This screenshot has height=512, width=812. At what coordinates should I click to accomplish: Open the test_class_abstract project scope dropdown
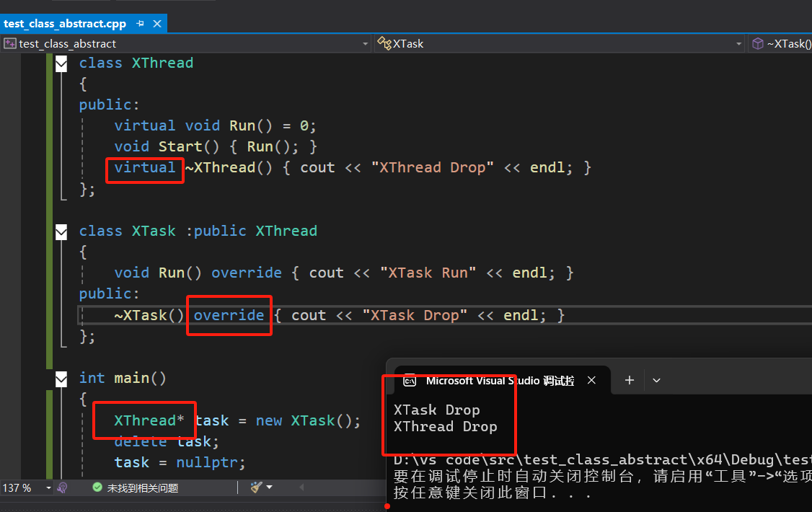coord(365,44)
